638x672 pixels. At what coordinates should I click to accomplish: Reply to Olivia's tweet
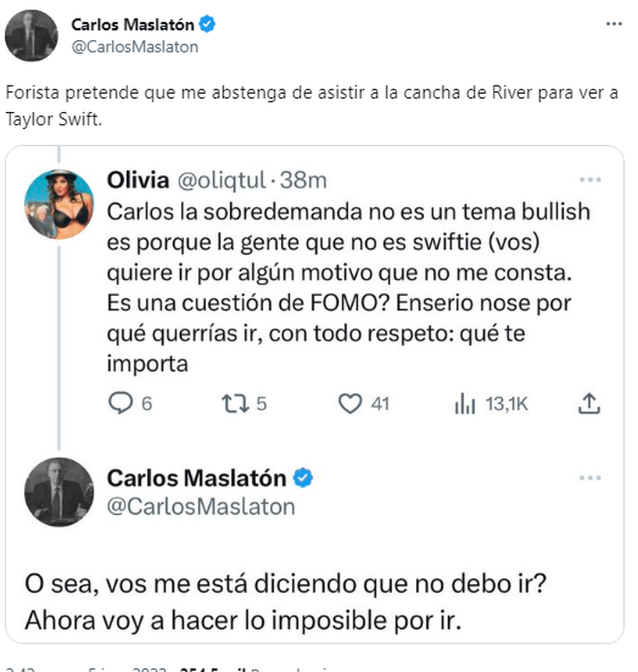[x=121, y=404]
